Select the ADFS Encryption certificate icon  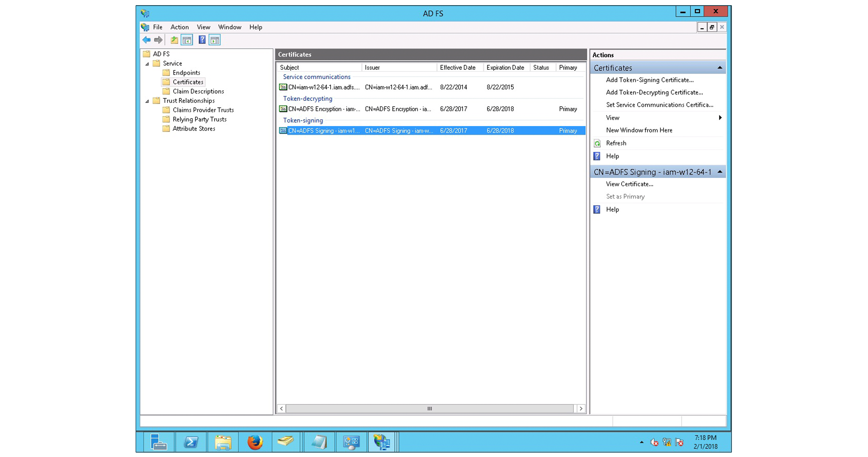[283, 109]
